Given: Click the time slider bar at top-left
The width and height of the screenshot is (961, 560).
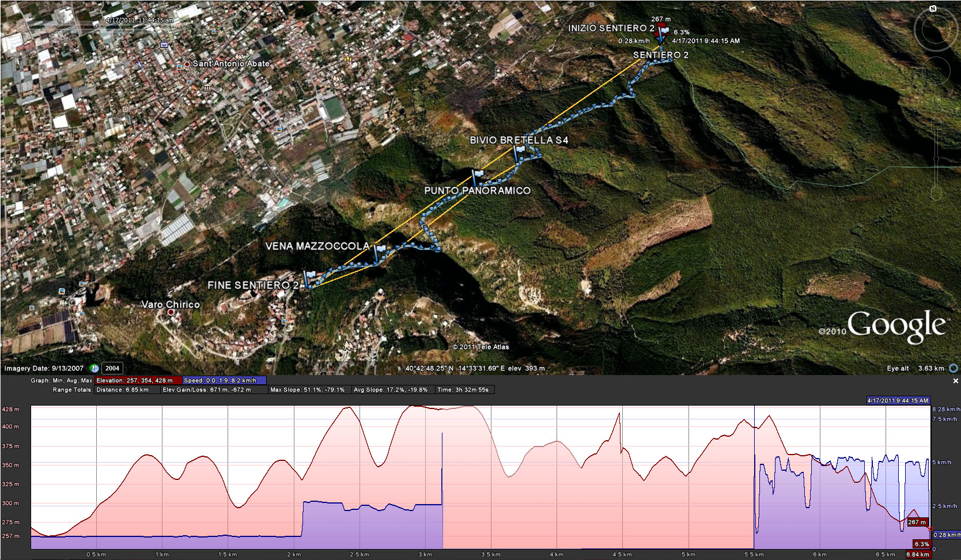Looking at the screenshot, I should [69, 26].
